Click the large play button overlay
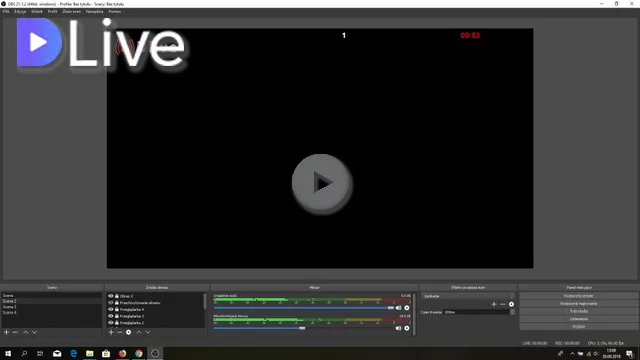 [x=321, y=182]
